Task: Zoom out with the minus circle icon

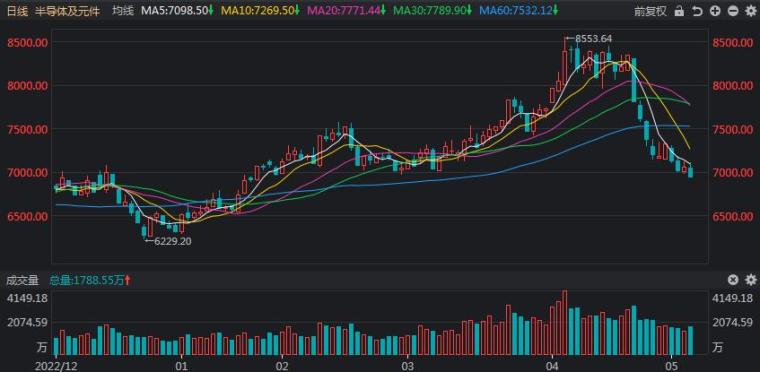Action: [x=733, y=11]
